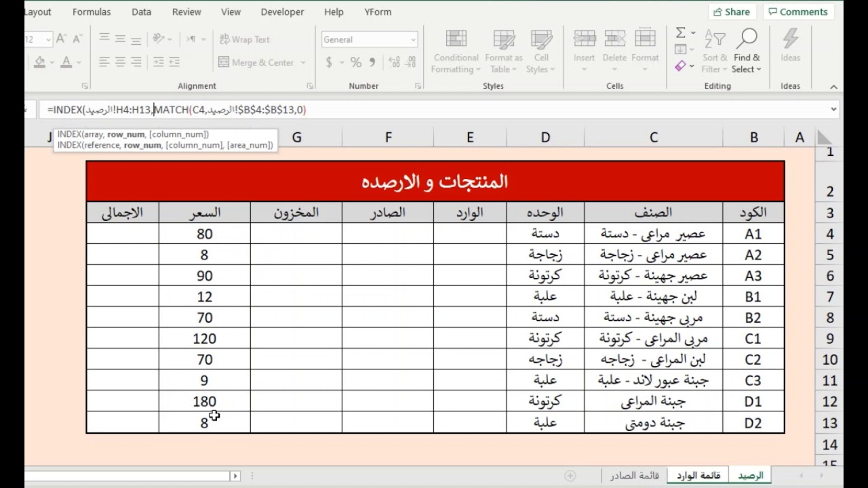Open the Developer ribbon tab
The height and width of the screenshot is (488, 868).
(283, 12)
